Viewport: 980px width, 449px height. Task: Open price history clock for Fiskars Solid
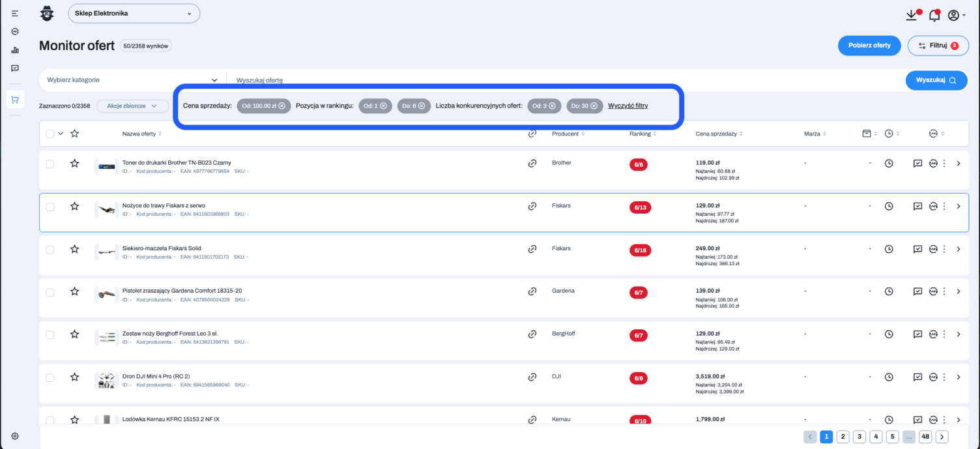(889, 249)
